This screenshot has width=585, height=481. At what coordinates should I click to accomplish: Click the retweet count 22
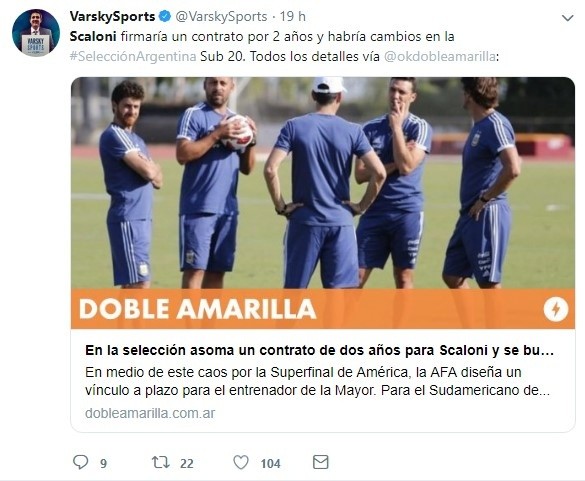187,463
